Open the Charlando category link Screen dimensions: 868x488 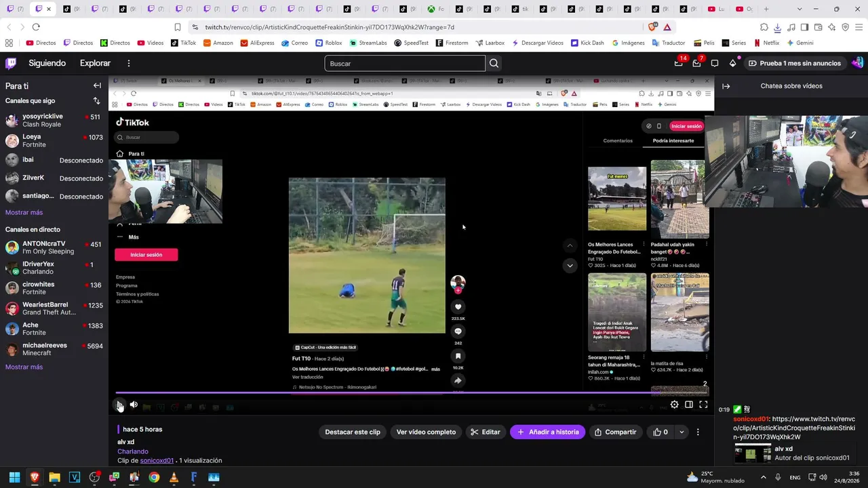point(133,451)
